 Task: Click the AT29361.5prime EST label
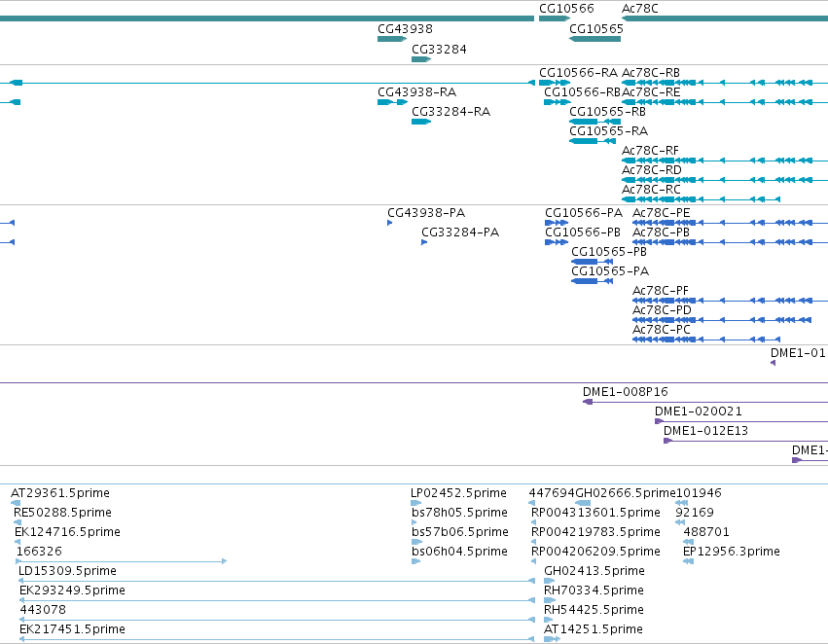click(60, 493)
